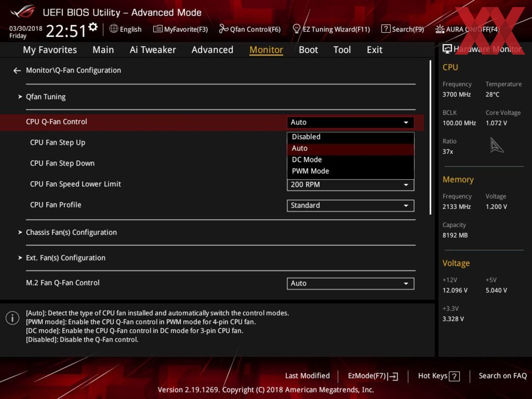This screenshot has width=532, height=399.
Task: Click the main panel vertical scrollbar
Action: pos(430,137)
